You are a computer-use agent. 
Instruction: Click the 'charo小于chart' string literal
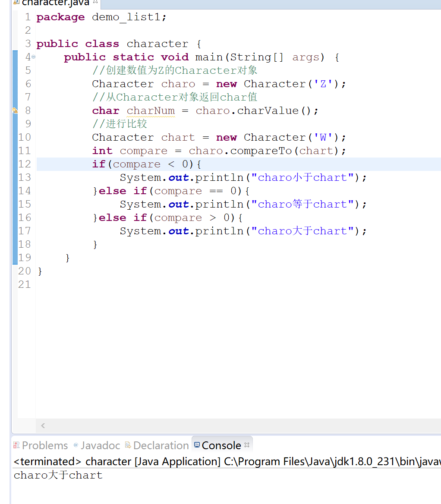302,177
